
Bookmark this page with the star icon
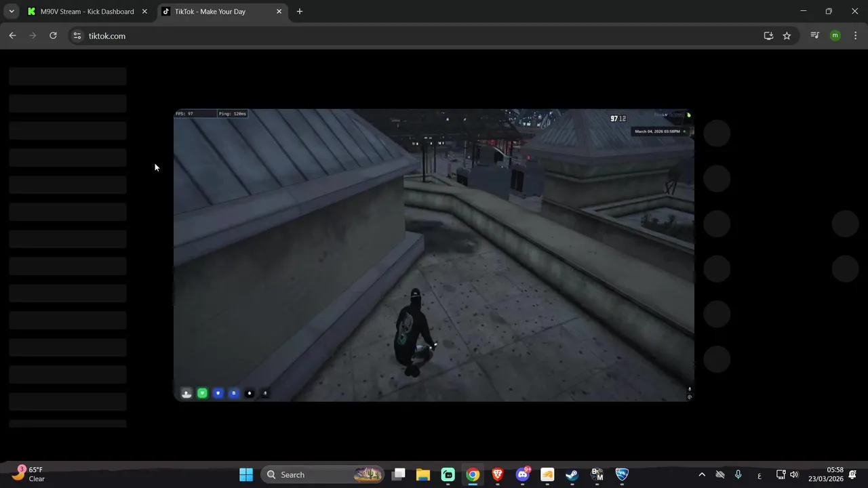click(787, 36)
